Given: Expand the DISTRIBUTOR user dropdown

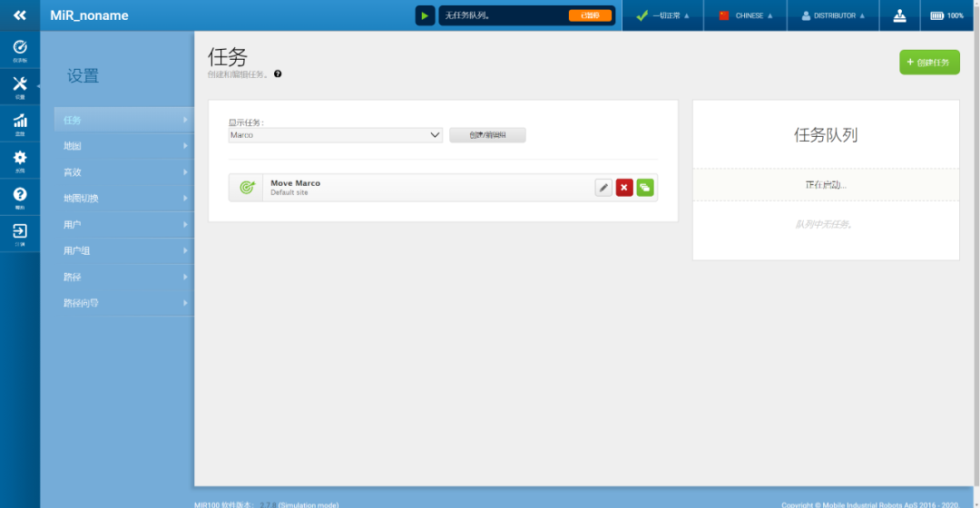Looking at the screenshot, I should pos(832,15).
